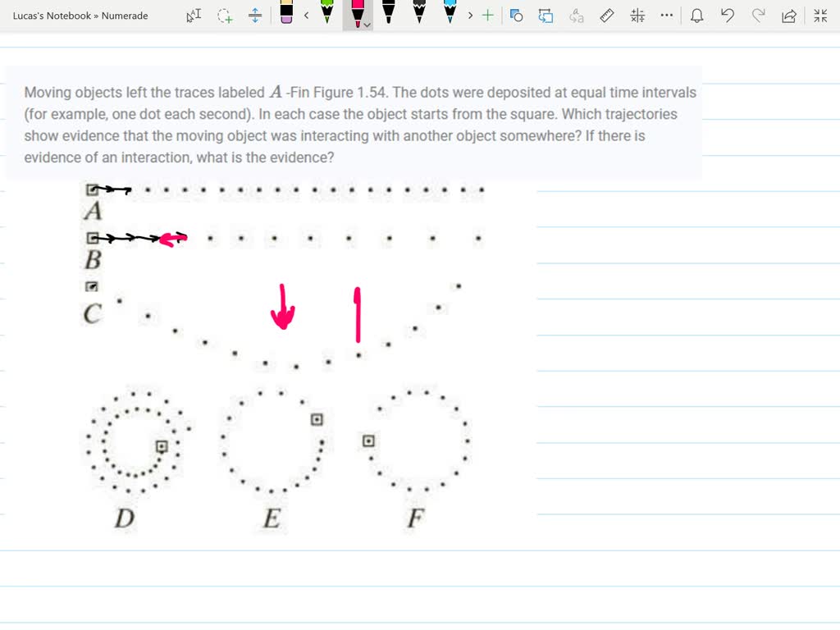Screen dimensions: 840x630
Task: Toggle the insert space tool
Action: [255, 15]
